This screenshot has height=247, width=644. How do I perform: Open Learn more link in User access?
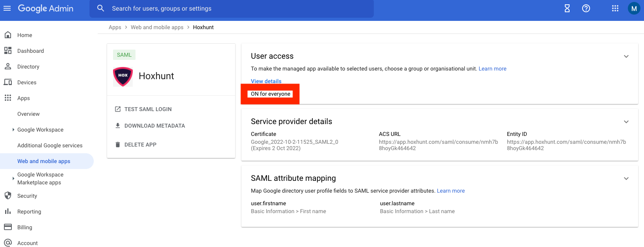pos(492,69)
